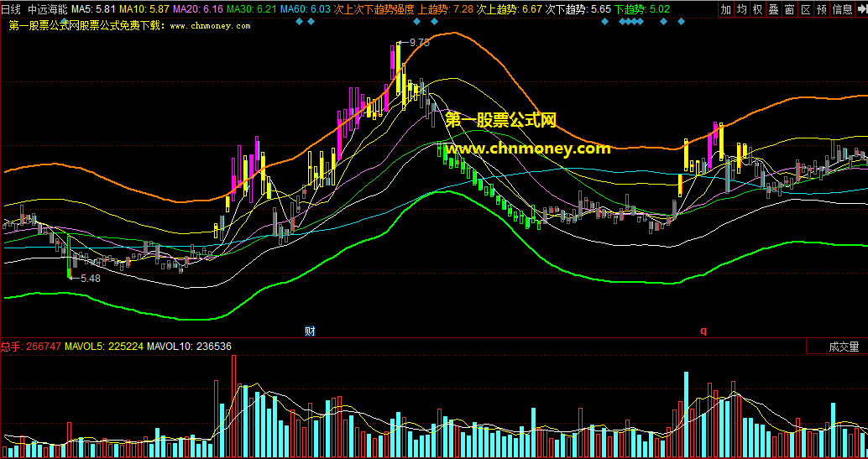The height and width of the screenshot is (459, 868).
Task: Select the MA5: 5.81 indicator label
Action: coord(93,9)
